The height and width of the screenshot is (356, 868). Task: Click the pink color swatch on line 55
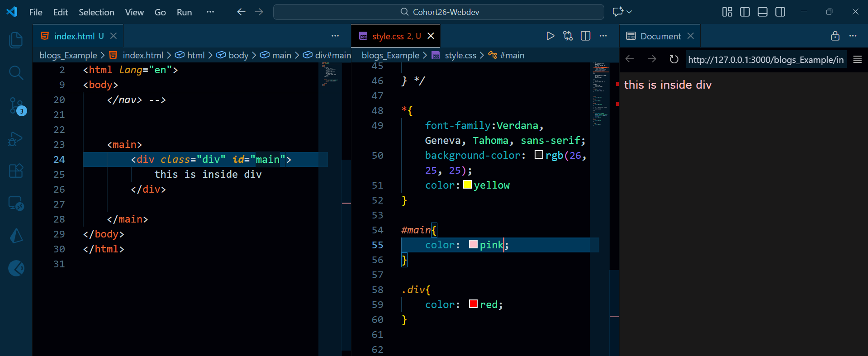[473, 245]
